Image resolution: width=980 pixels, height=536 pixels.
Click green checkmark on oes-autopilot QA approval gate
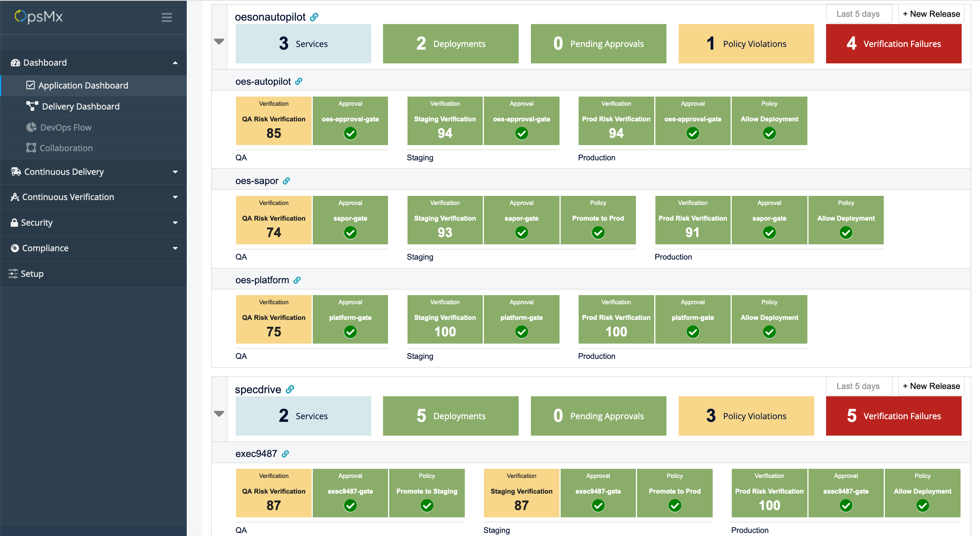pyautogui.click(x=350, y=133)
